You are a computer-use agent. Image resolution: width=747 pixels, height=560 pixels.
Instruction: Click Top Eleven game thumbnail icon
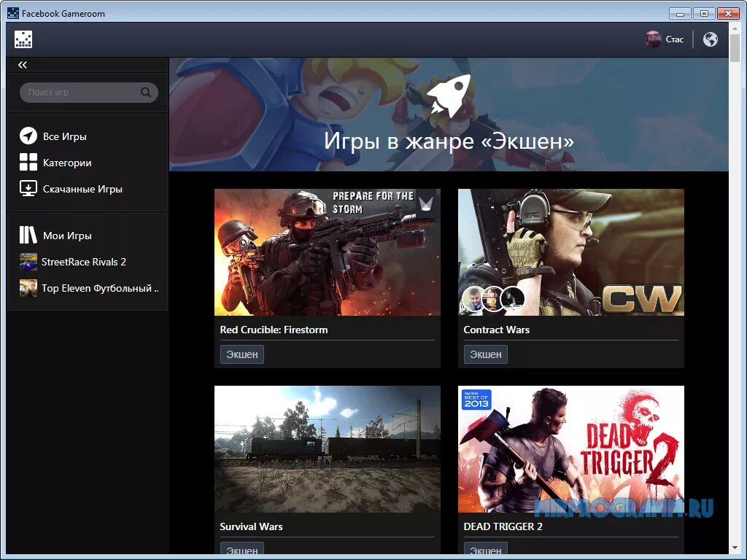click(x=28, y=288)
